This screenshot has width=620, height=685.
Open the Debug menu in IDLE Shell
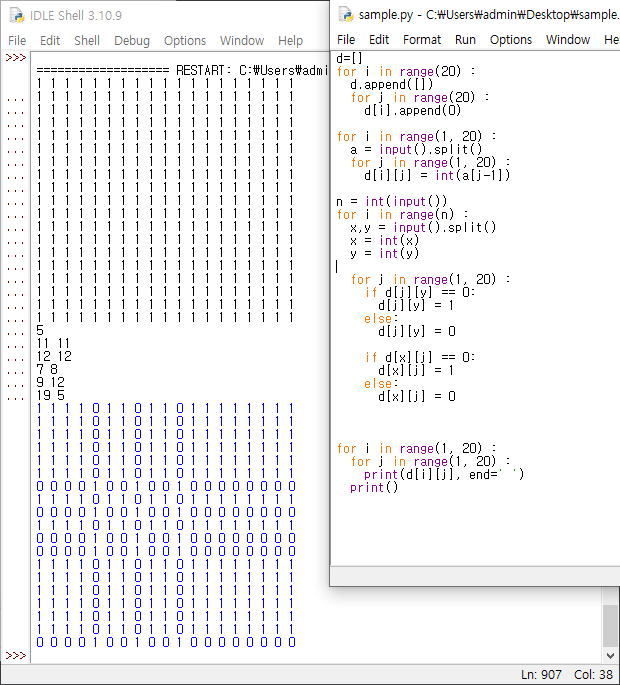[132, 41]
